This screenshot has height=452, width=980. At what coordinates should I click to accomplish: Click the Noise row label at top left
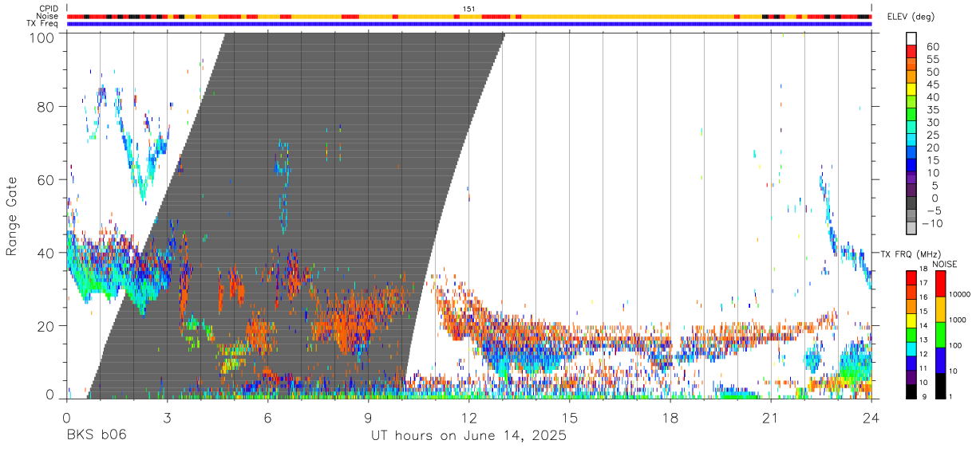47,16
